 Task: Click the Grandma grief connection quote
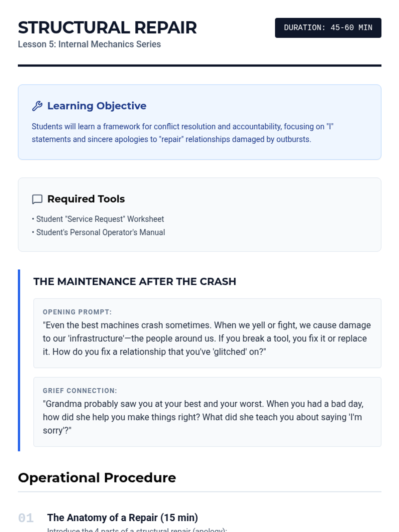203,417
